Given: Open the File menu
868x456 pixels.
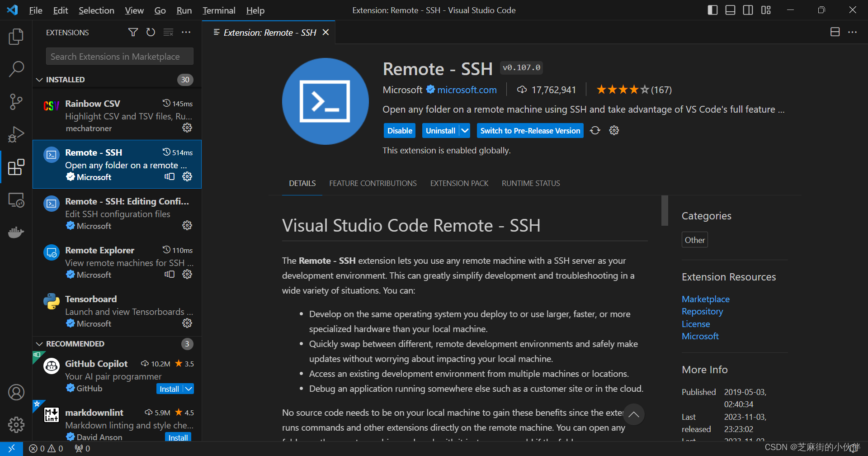Looking at the screenshot, I should pyautogui.click(x=35, y=10).
